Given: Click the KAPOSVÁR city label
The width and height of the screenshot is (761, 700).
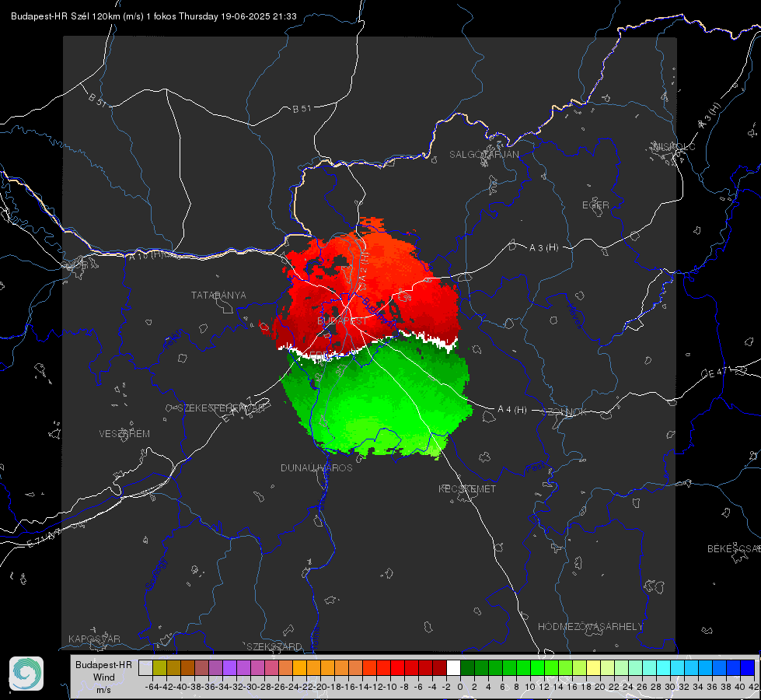Looking at the screenshot, I should [x=94, y=639].
